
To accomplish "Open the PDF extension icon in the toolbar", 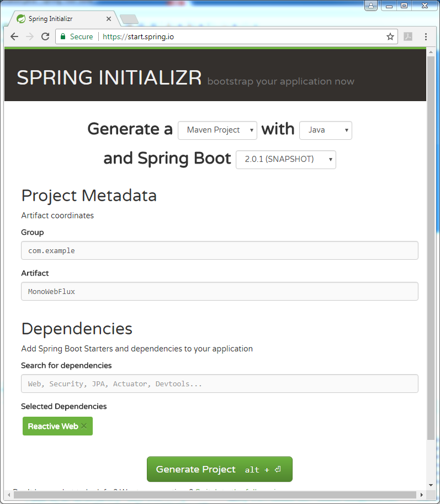I will coord(408,36).
